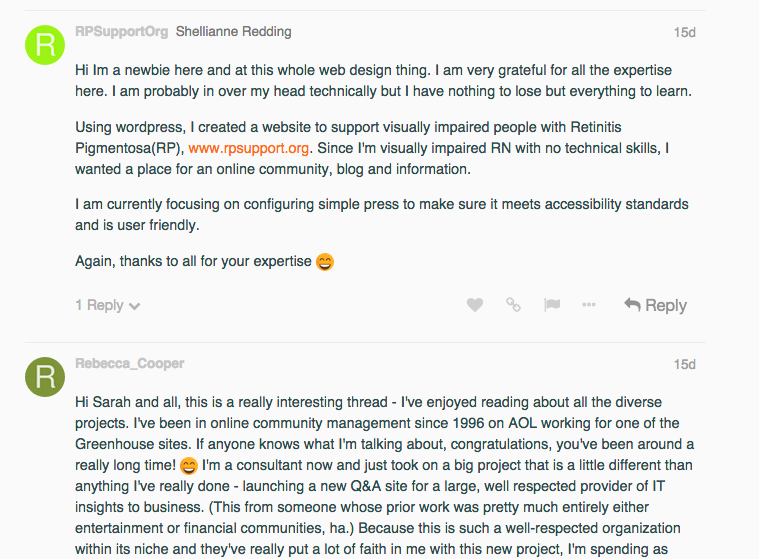Open Rebecca_Cooper's olive avatar

45,377
